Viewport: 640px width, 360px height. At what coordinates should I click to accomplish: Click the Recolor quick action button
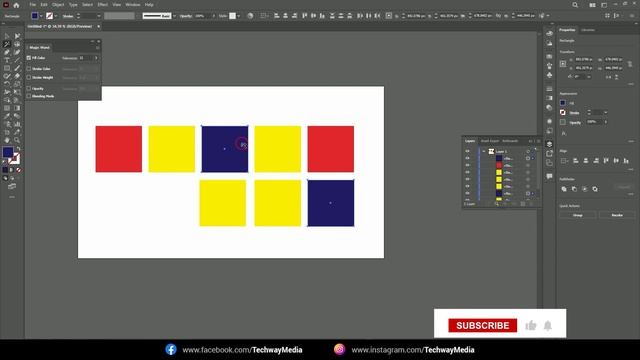pyautogui.click(x=617, y=215)
